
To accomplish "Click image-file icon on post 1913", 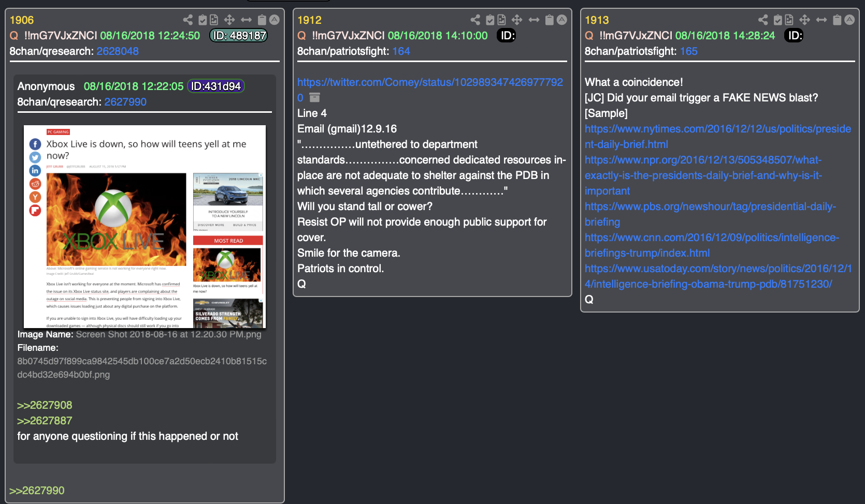I will click(789, 20).
